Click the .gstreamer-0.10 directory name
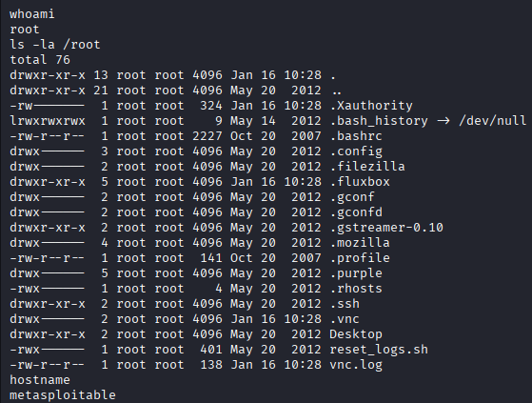The height and width of the screenshot is (403, 532). [386, 228]
